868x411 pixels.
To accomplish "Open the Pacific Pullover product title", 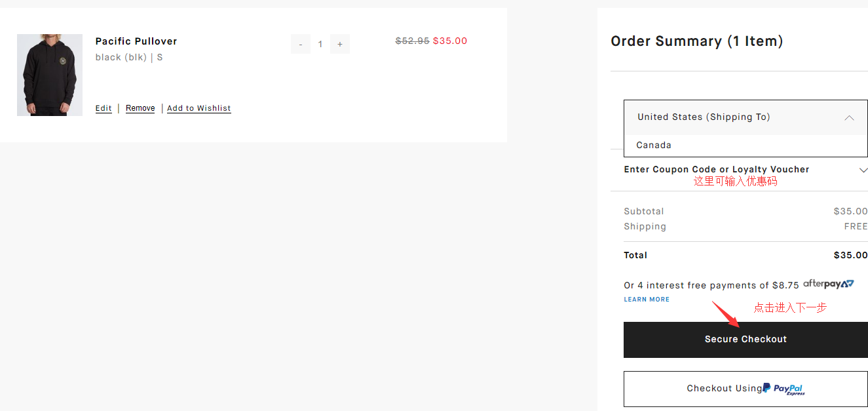I will [136, 41].
